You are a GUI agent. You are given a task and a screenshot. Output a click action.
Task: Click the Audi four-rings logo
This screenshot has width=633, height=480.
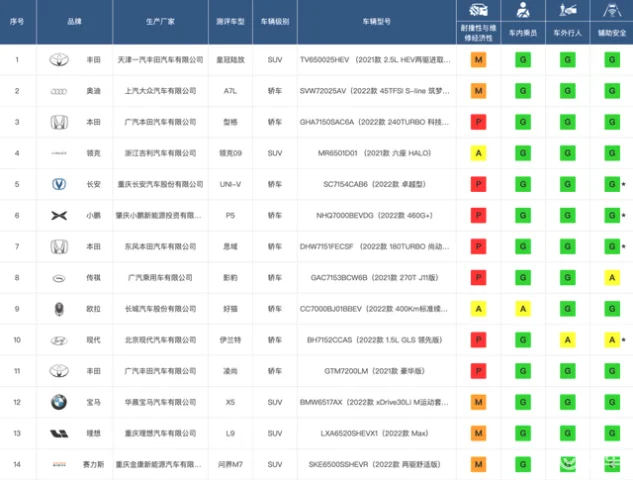[x=59, y=91]
